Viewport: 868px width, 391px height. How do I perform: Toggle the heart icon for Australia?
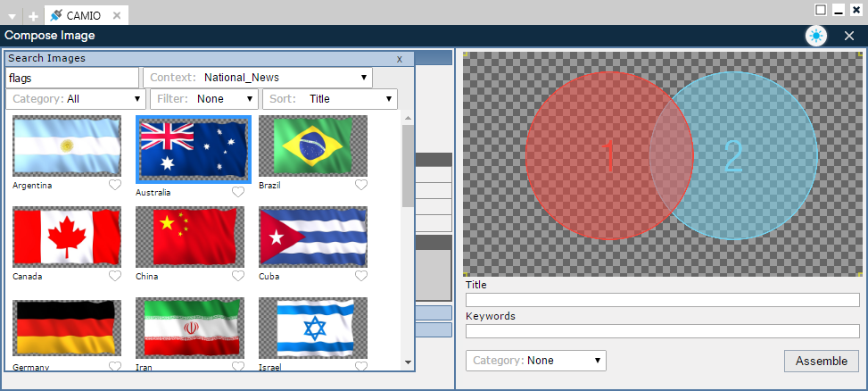[x=238, y=192]
